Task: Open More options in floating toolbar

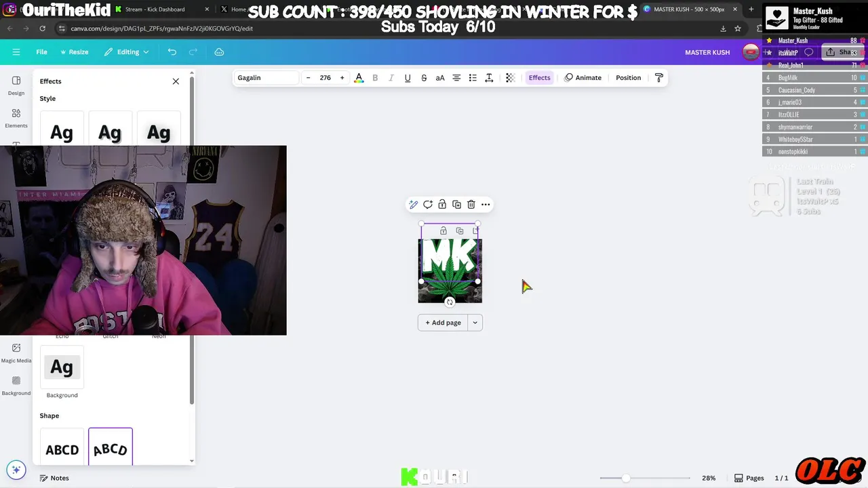Action: point(486,205)
